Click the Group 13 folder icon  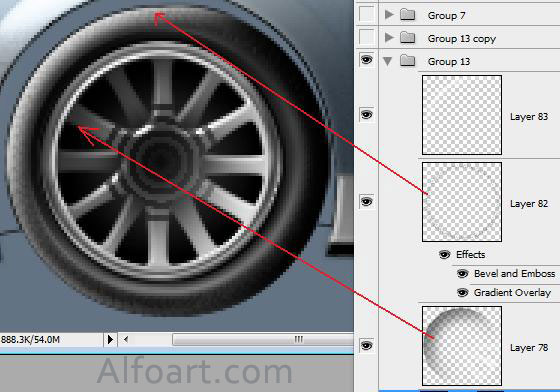coord(408,61)
